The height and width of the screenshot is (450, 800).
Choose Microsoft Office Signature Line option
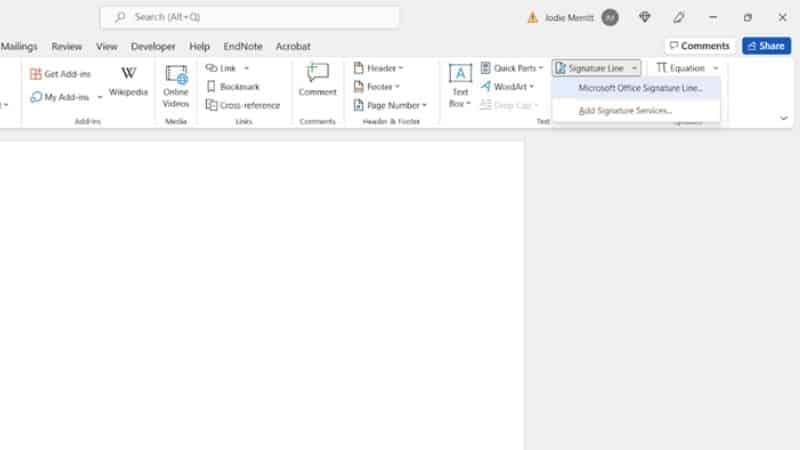tap(640, 88)
